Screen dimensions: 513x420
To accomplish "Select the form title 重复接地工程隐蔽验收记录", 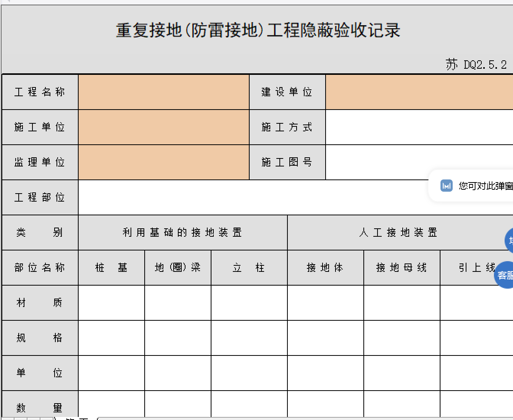I will tap(258, 31).
